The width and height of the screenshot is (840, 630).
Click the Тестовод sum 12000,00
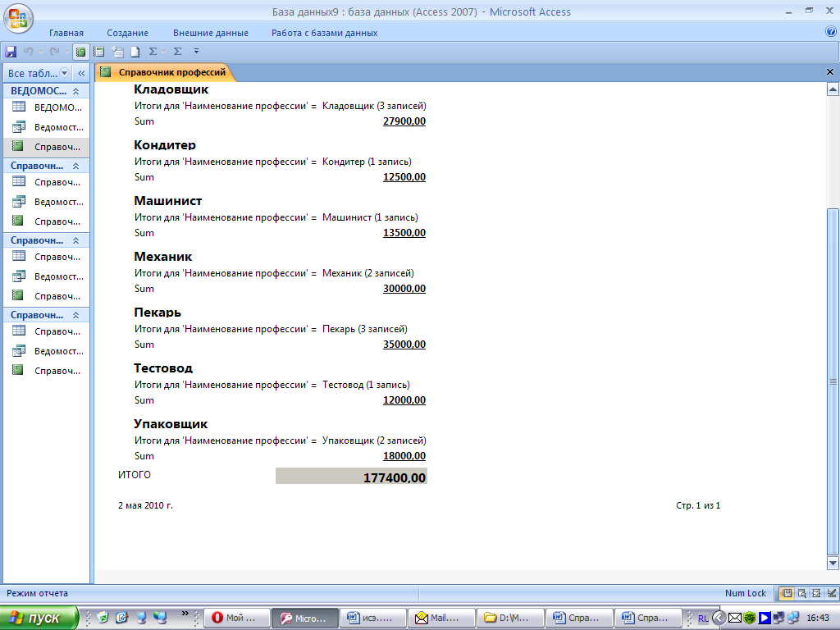point(404,399)
